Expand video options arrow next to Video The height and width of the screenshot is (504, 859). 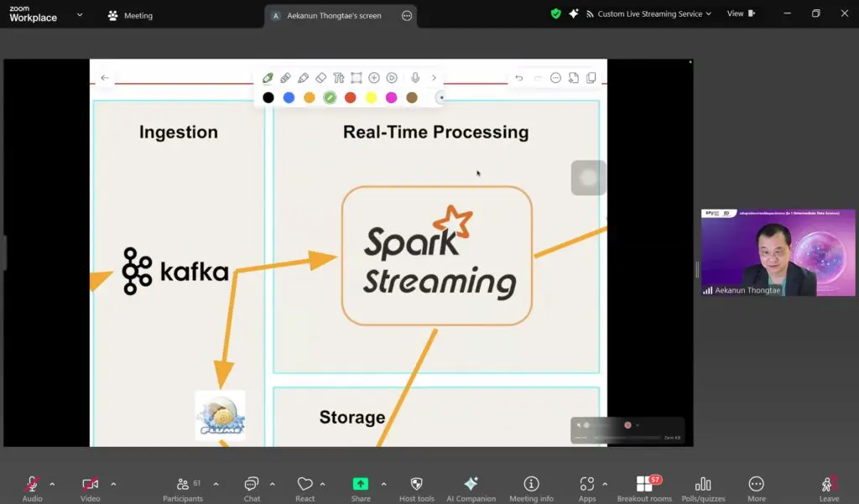coord(113,484)
